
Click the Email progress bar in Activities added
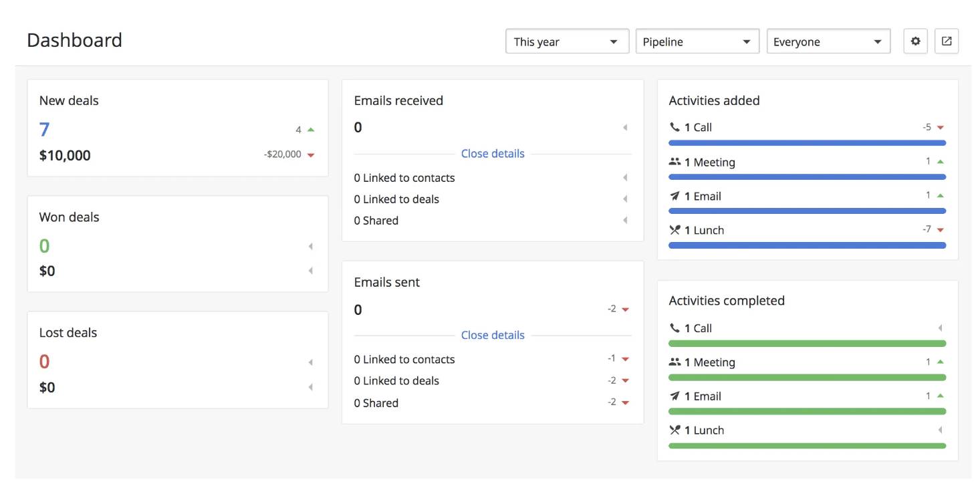(807, 211)
